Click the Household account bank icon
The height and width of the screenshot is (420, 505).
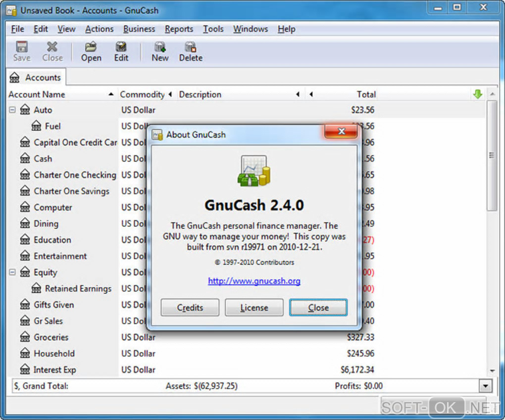pyautogui.click(x=25, y=353)
